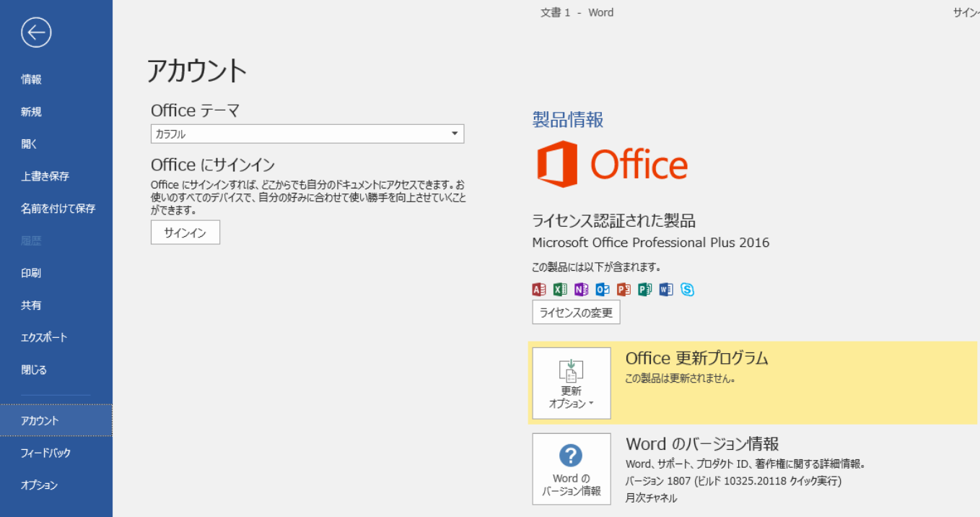The width and height of the screenshot is (980, 517).
Task: Open オプション at the sidebar bottom
Action: 39,485
